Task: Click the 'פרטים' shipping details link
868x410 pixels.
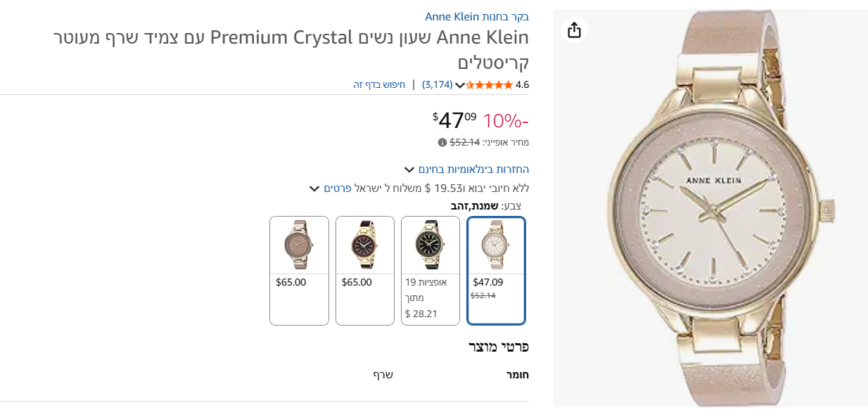Action: [x=338, y=188]
